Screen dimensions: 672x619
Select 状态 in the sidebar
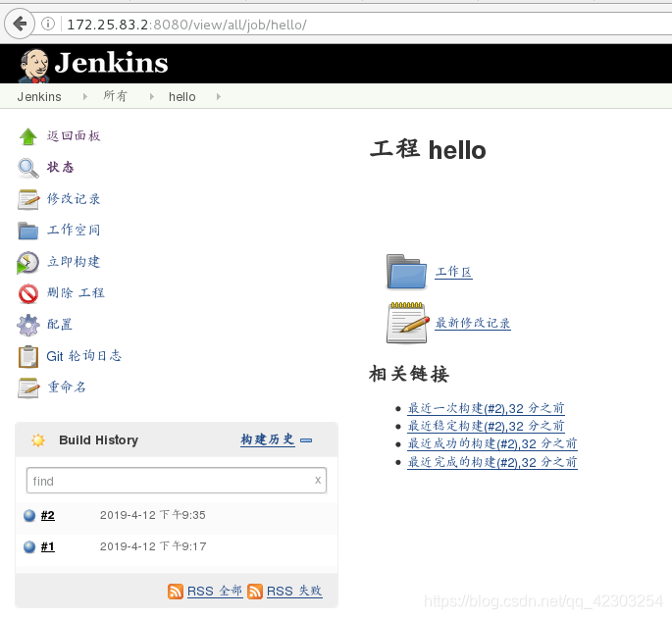[x=61, y=167]
